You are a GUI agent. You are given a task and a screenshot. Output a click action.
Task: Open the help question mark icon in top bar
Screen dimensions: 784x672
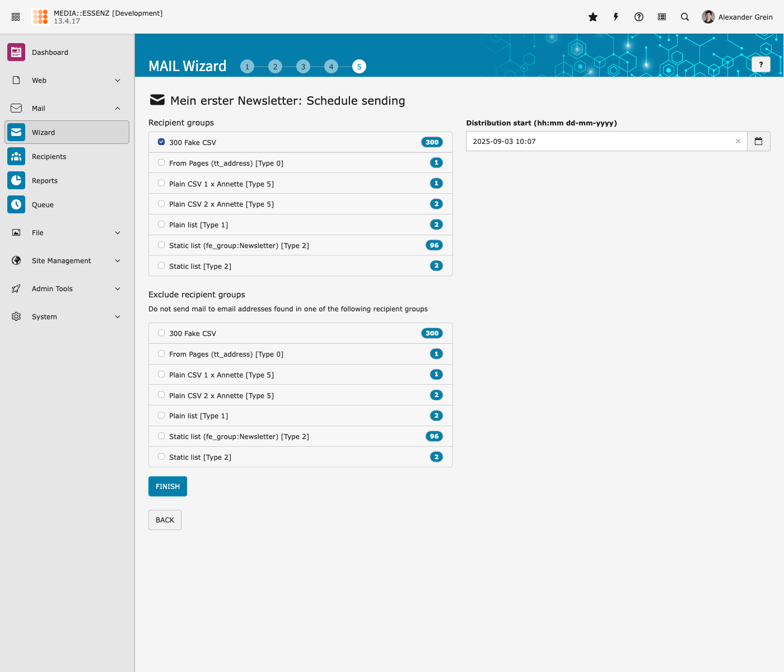point(639,17)
